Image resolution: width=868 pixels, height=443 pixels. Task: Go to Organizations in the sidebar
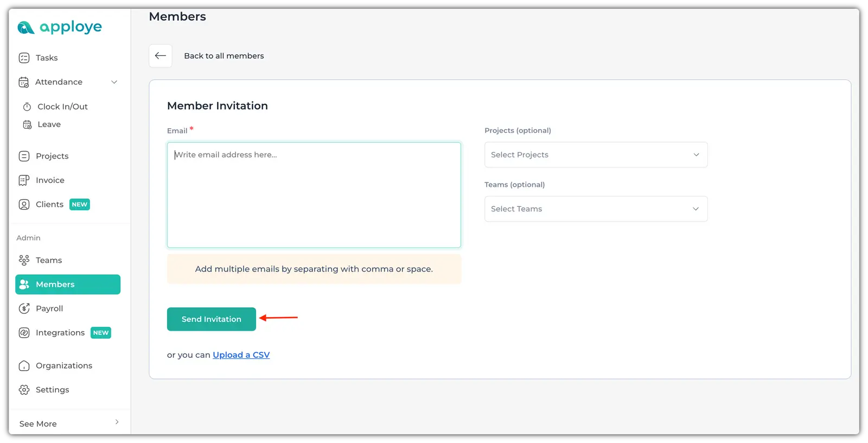click(x=63, y=366)
